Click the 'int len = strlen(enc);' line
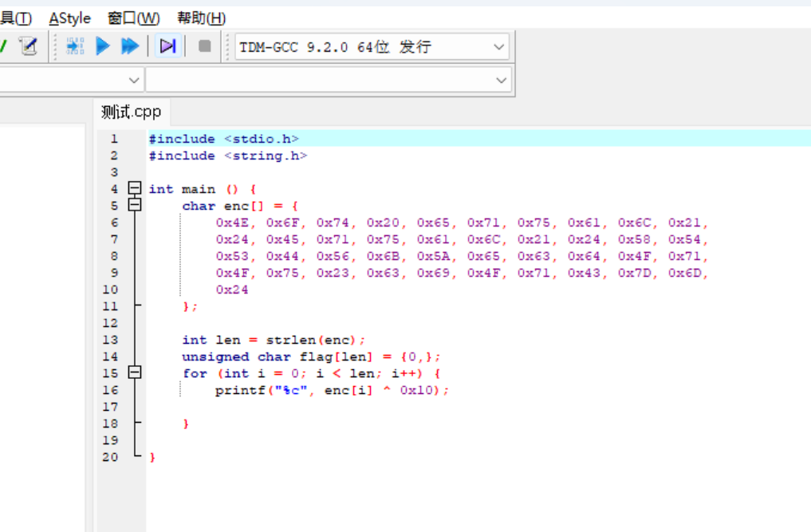The width and height of the screenshot is (811, 532). point(274,340)
